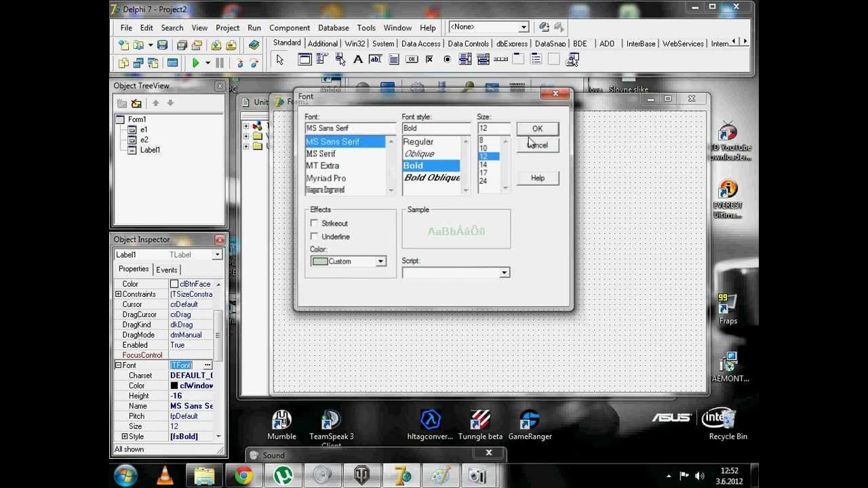Image resolution: width=868 pixels, height=488 pixels.
Task: Click Help in the Font dialog
Action: coord(537,178)
